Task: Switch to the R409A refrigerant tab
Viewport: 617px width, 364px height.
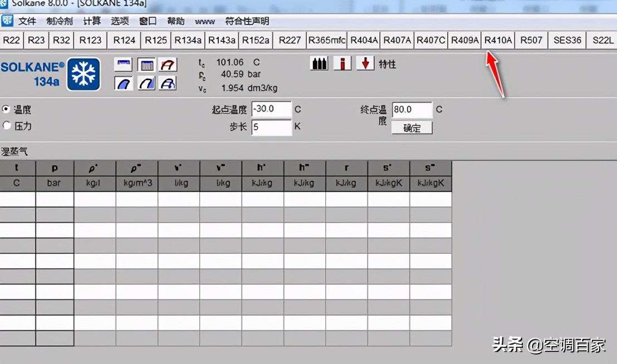Action: tap(465, 40)
